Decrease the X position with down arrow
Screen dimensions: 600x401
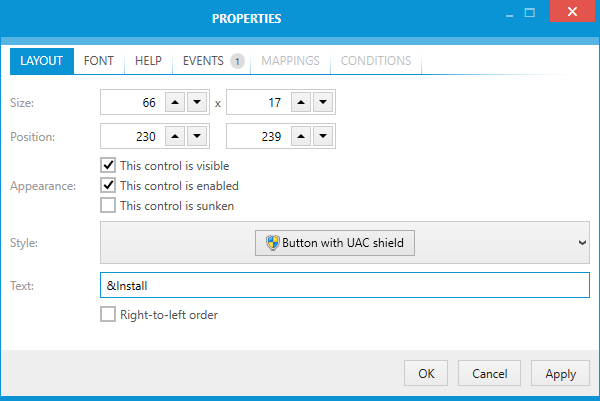(197, 136)
